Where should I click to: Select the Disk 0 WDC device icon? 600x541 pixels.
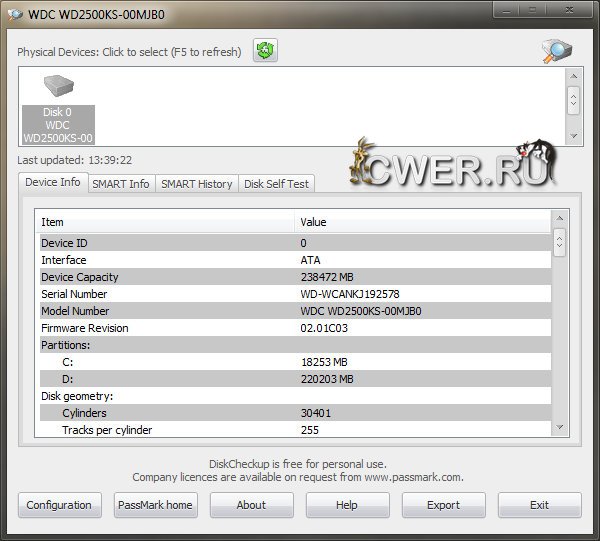(59, 108)
